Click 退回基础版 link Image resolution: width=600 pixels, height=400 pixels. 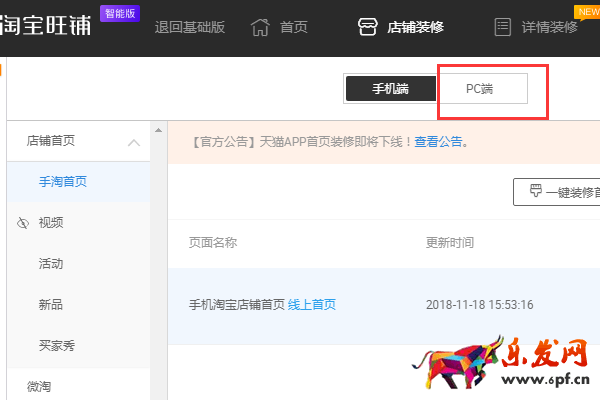coord(188,27)
